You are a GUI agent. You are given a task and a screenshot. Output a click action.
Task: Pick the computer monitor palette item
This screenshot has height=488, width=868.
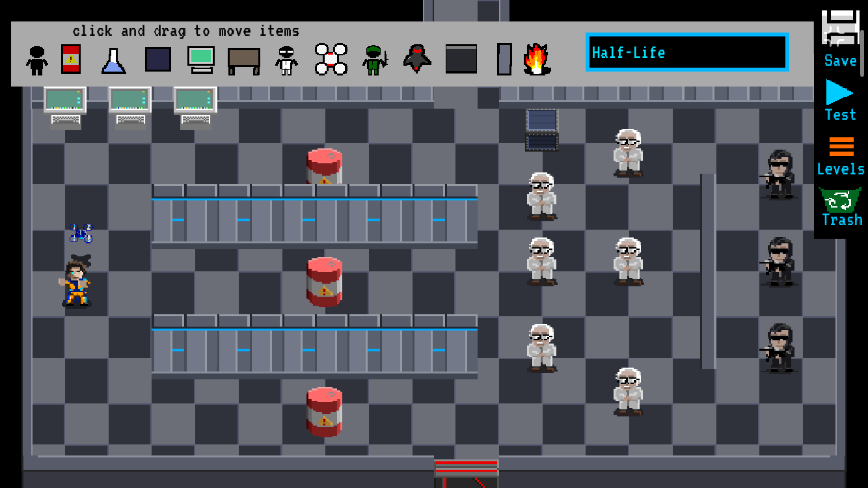[201, 60]
